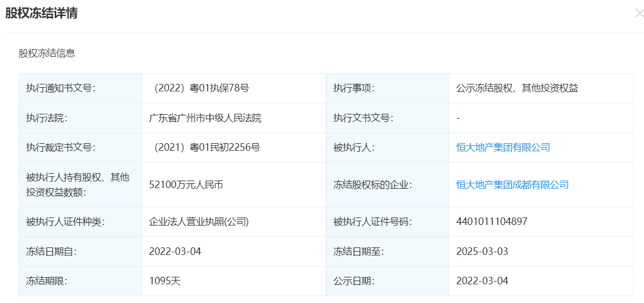The height and width of the screenshot is (303, 644).
Task: Click the 公示日期 field label
Action: click(354, 281)
